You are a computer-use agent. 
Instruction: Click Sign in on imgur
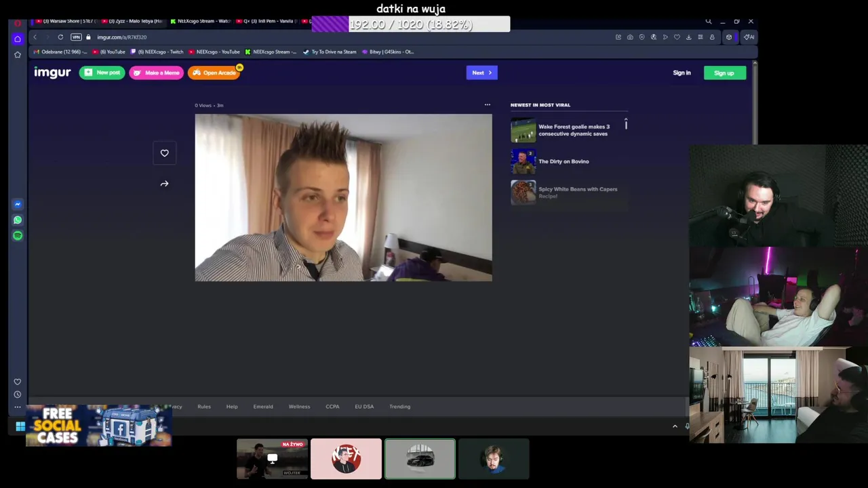(682, 73)
